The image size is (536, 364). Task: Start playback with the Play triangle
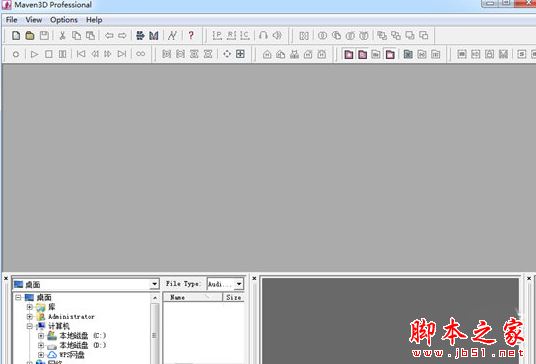pos(34,54)
